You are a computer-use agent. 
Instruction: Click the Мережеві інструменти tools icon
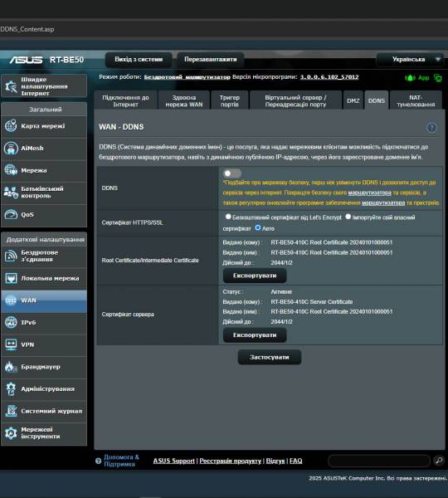[11, 433]
